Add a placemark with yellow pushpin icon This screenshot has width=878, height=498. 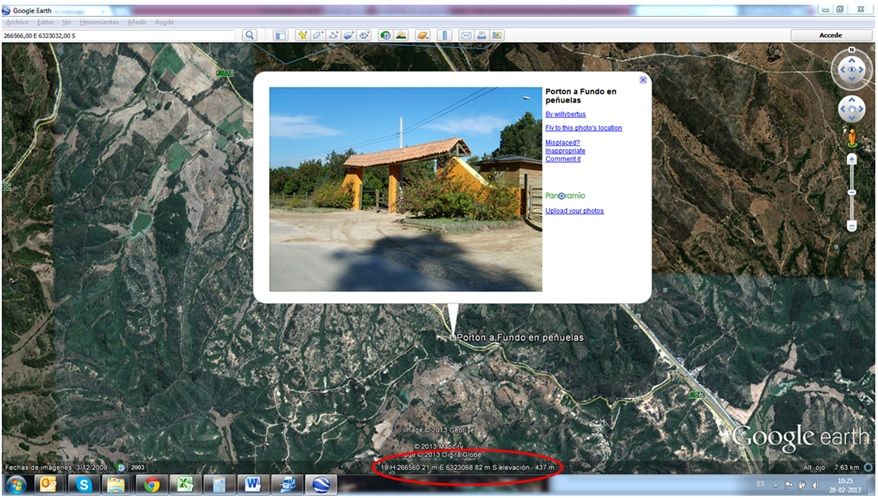[x=302, y=35]
